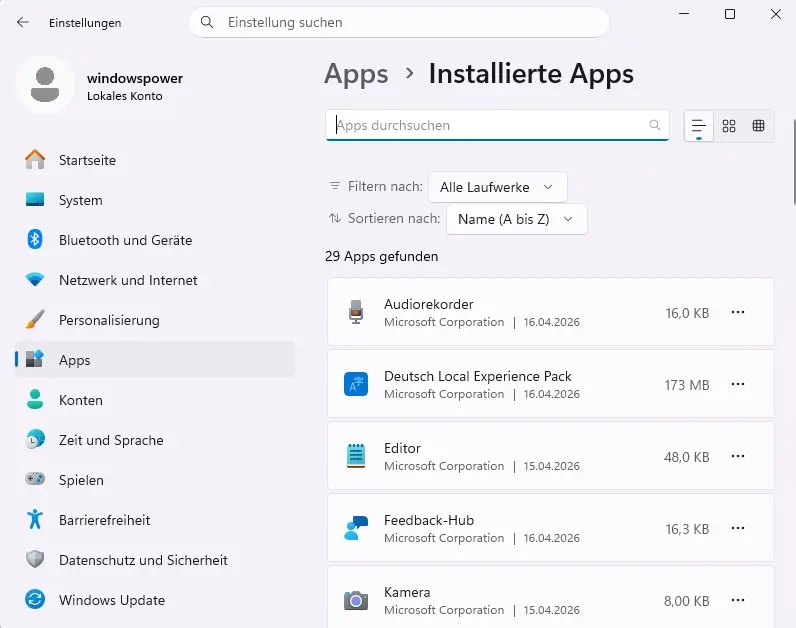Click the Zeit und Sprache clock icon
The image size is (796, 628).
[35, 440]
